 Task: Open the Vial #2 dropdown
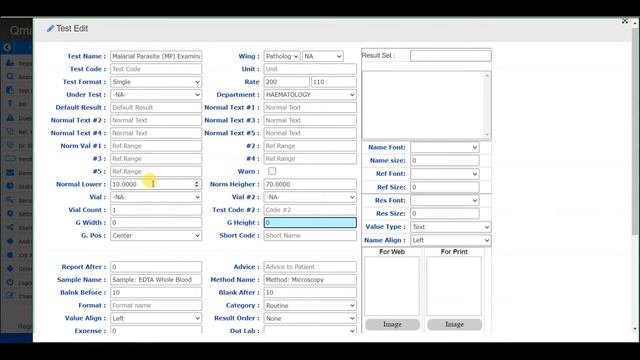(x=310, y=197)
